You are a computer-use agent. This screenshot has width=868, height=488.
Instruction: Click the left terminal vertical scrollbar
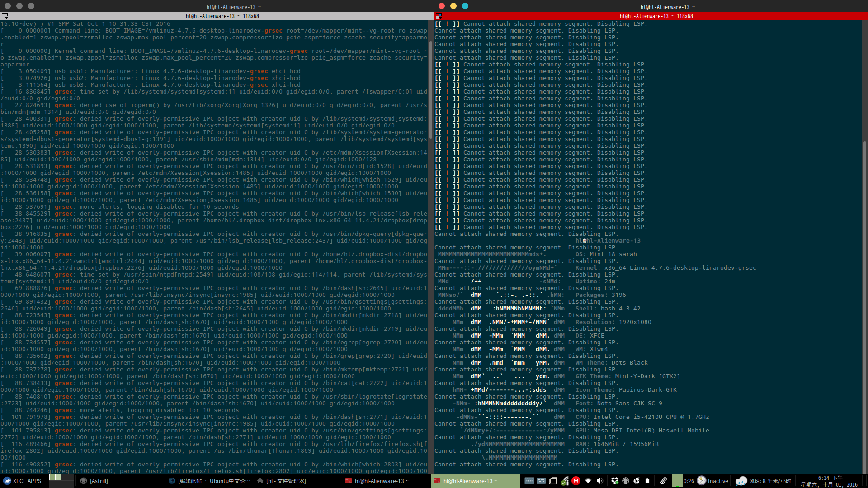pyautogui.click(x=431, y=90)
